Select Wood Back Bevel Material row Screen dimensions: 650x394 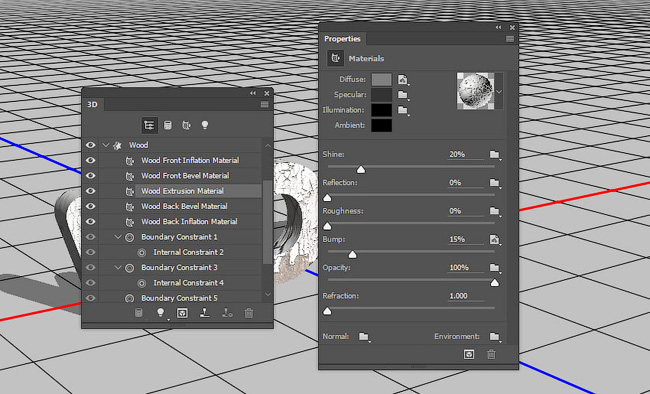point(180,206)
